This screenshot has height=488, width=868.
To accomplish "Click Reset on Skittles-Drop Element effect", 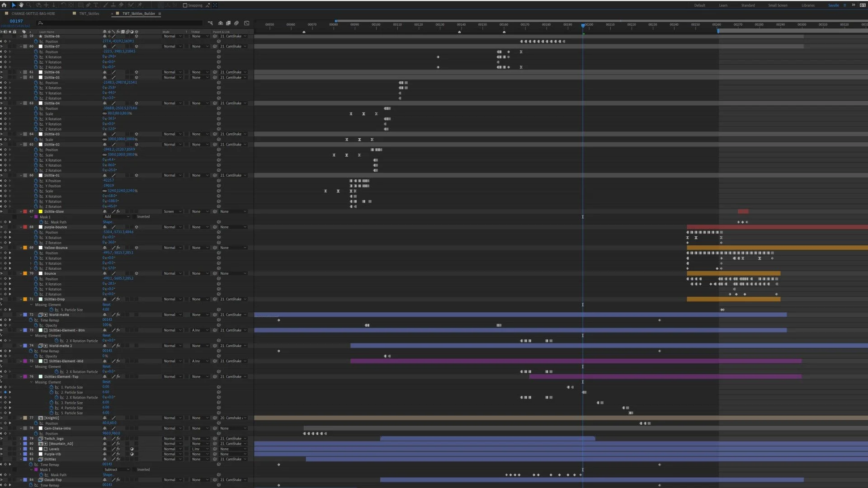I will tap(106, 305).
